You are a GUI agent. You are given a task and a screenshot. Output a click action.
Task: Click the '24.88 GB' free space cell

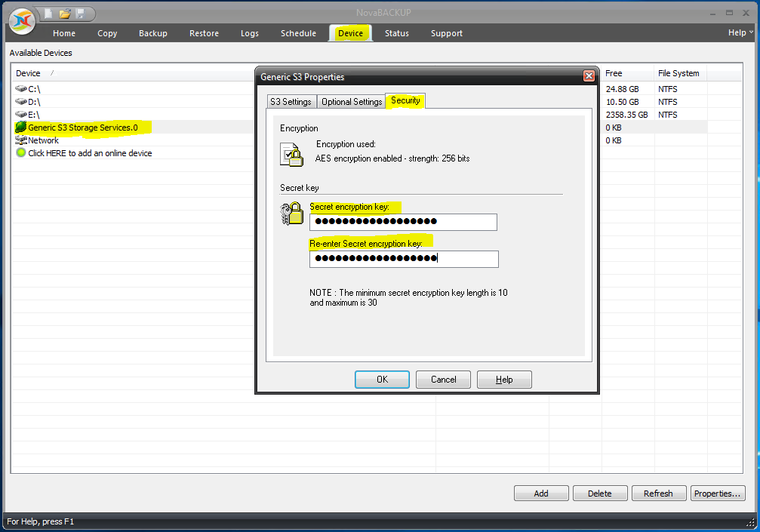(623, 89)
